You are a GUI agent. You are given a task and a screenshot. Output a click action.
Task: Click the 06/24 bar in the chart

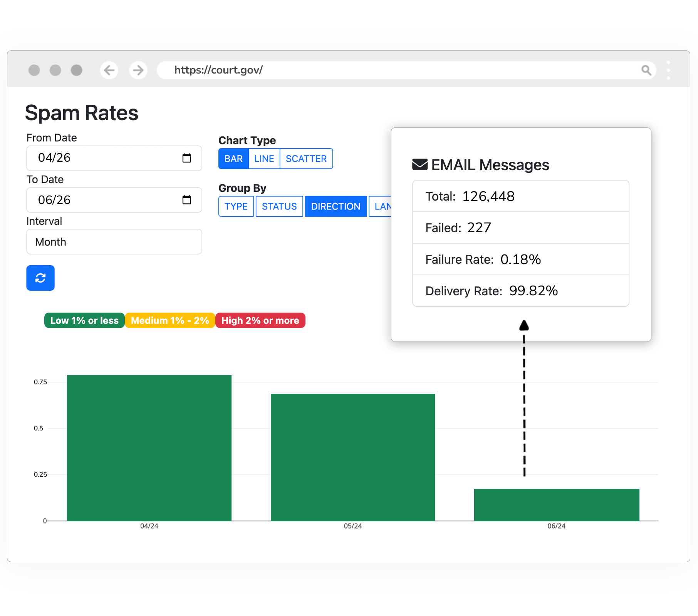pyautogui.click(x=557, y=505)
